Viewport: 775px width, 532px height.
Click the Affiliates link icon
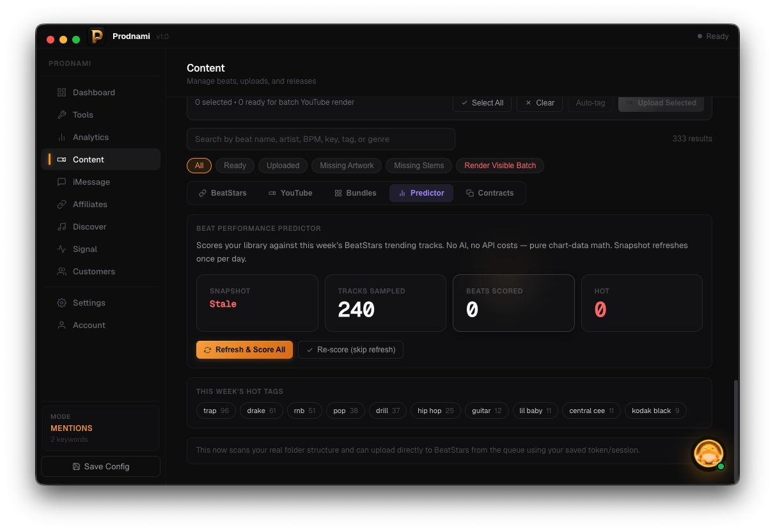point(61,205)
